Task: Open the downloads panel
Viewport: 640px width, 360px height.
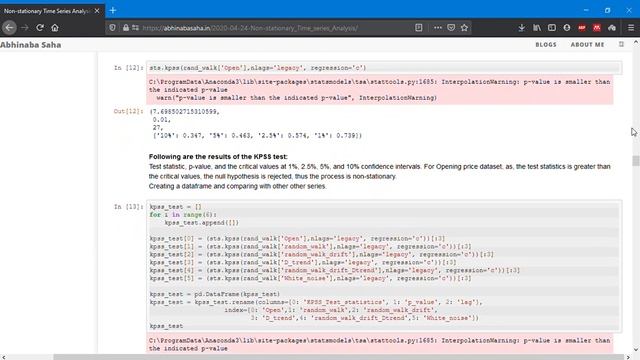Action: (522, 28)
